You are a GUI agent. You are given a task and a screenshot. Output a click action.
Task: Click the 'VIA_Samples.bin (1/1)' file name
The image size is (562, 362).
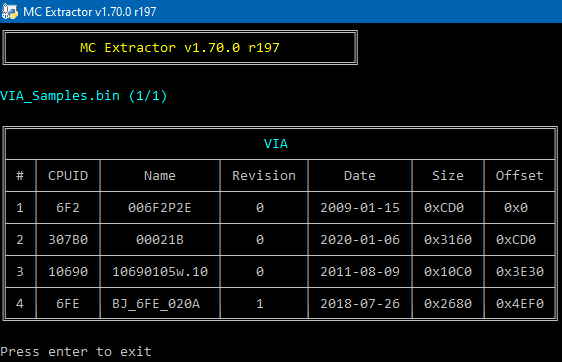tap(84, 96)
